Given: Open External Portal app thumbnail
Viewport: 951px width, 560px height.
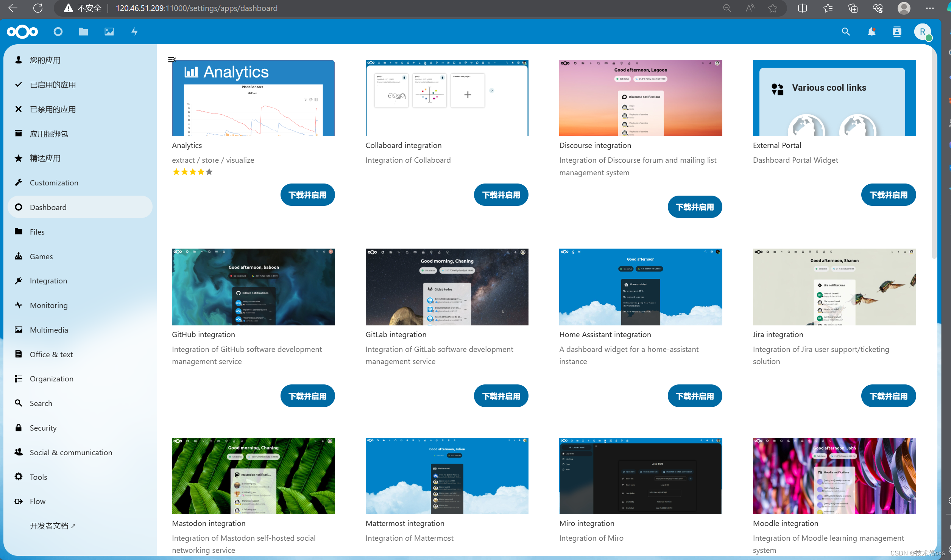Looking at the screenshot, I should click(x=834, y=98).
